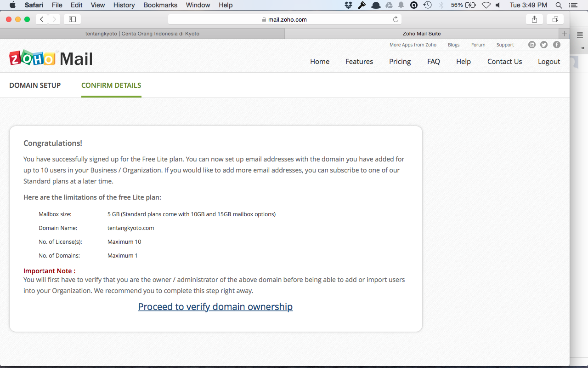
Task: Click the Safari back arrow
Action: click(42, 19)
